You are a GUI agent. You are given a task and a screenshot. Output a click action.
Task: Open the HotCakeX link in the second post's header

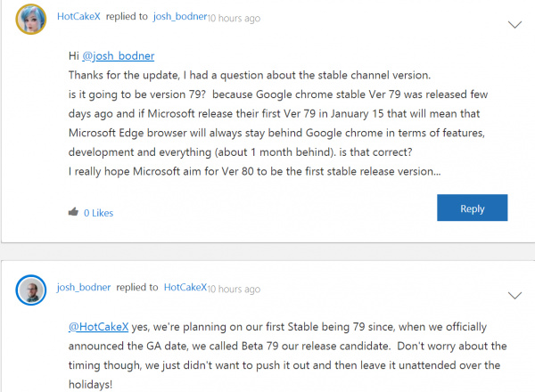pos(185,288)
